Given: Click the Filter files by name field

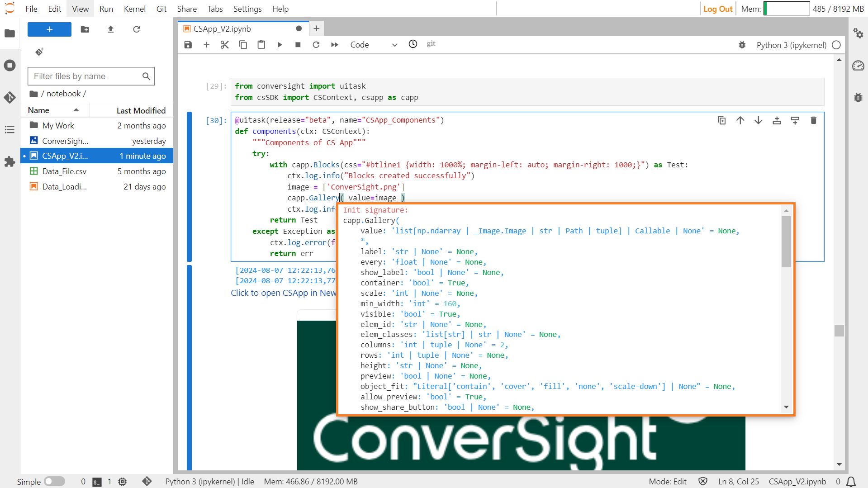Looking at the screenshot, I should [x=91, y=76].
